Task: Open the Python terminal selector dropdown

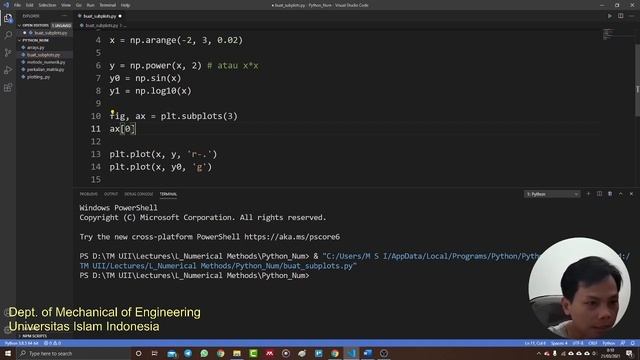Action: coord(552,194)
